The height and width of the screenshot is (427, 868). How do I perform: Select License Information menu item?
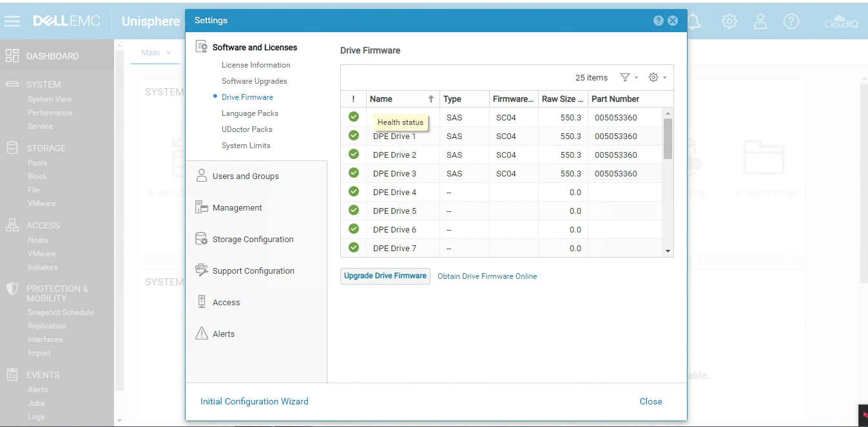click(256, 65)
